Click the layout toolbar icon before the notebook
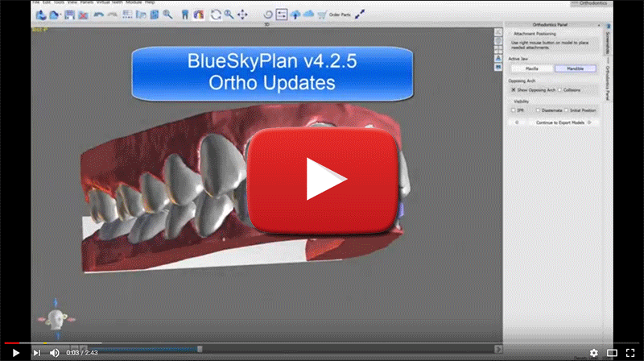This screenshot has width=644, height=361. tap(141, 15)
